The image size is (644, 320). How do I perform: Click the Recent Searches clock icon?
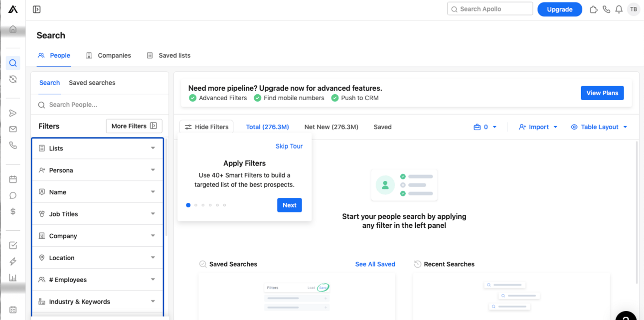click(418, 264)
